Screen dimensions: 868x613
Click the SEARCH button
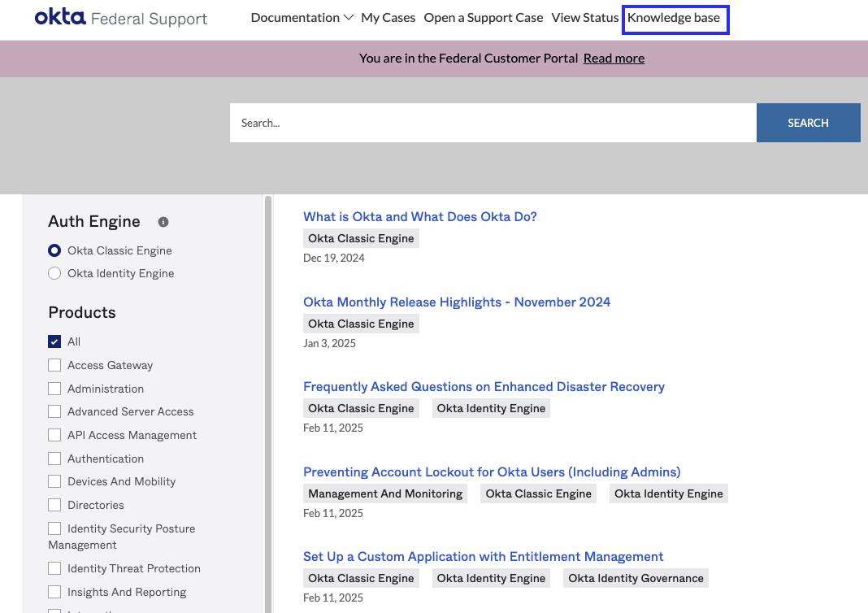click(x=808, y=123)
